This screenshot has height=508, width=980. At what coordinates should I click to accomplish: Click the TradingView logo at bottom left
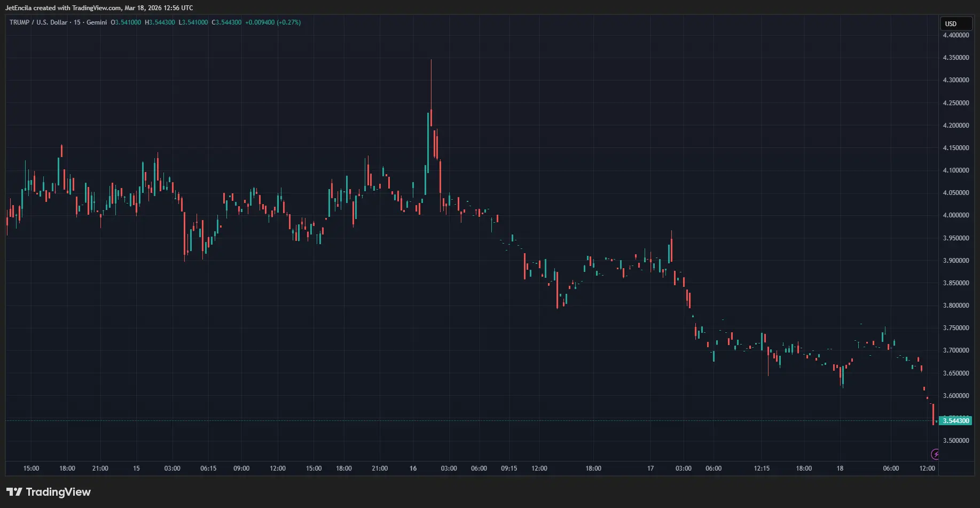pos(49,492)
